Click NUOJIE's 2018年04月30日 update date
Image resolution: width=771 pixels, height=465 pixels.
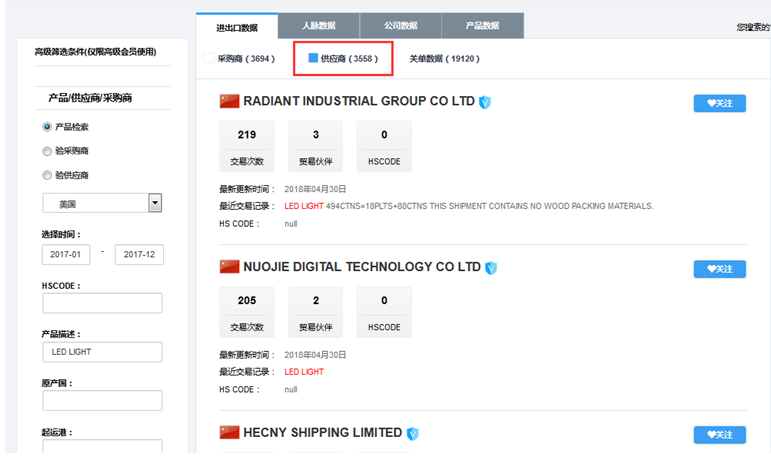click(x=315, y=354)
